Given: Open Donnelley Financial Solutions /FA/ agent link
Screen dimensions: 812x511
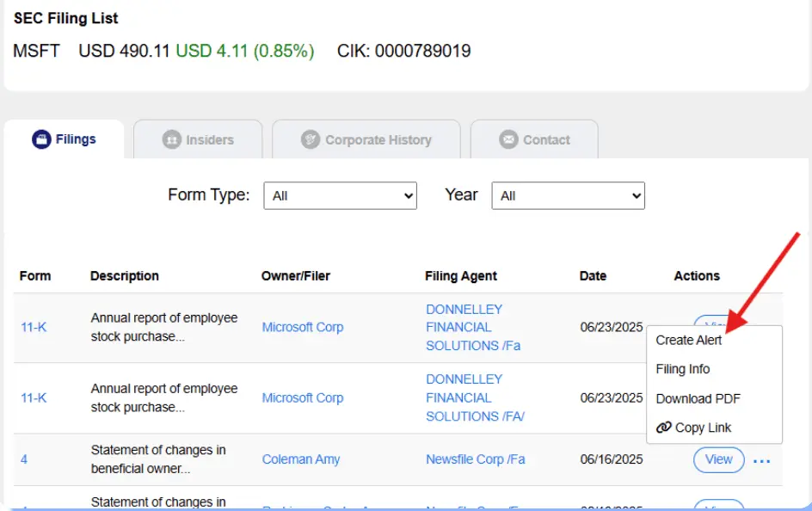Looking at the screenshot, I should [x=475, y=397].
